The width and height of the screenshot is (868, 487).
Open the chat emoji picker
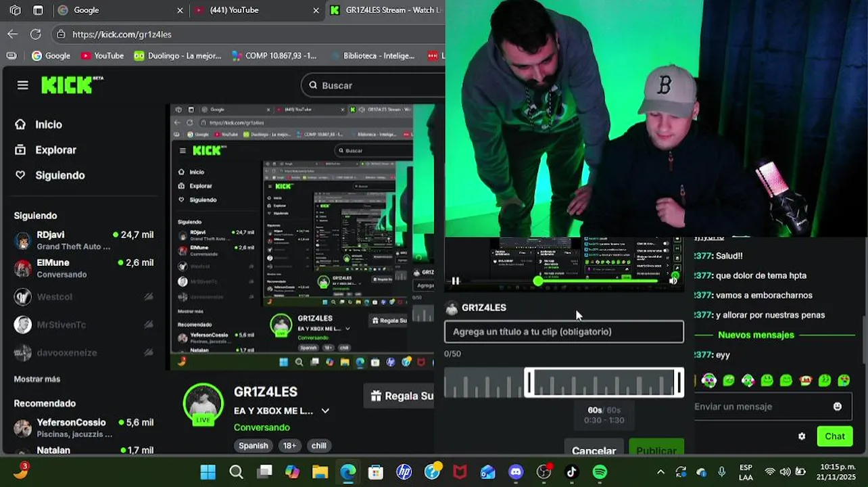(x=838, y=407)
